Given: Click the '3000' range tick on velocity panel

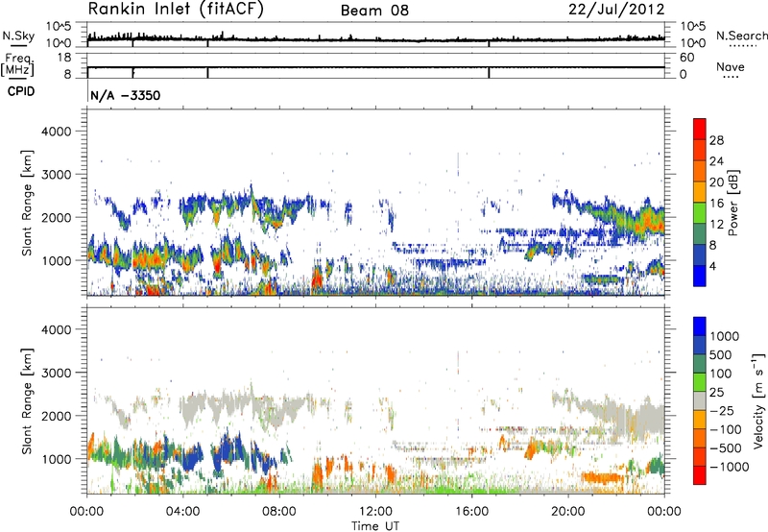Looking at the screenshot, I should coord(57,373).
